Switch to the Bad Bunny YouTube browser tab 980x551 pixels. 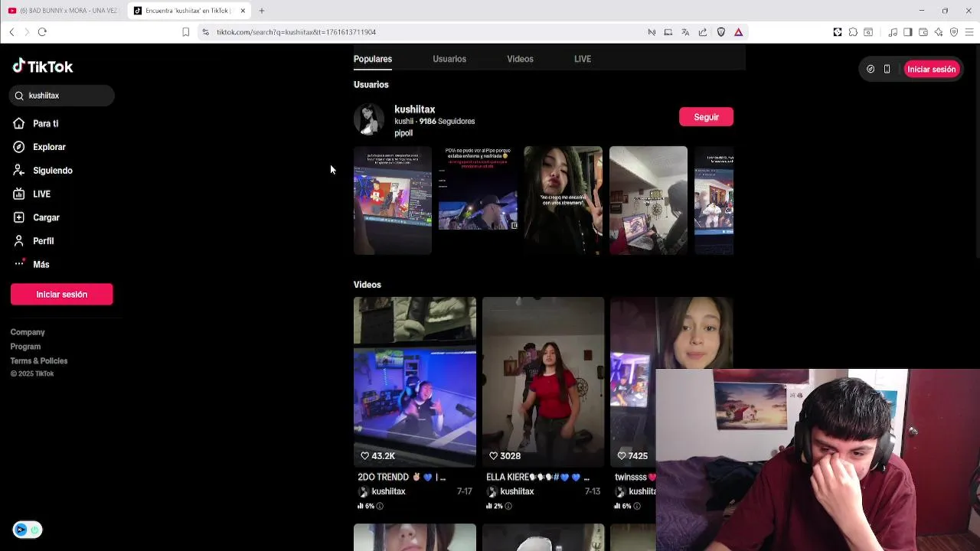click(63, 11)
